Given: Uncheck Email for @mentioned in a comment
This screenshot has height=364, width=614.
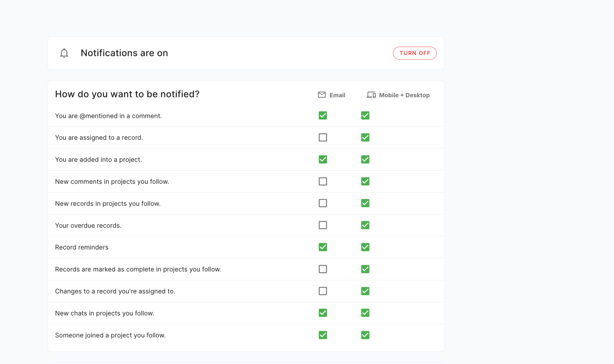Looking at the screenshot, I should point(323,116).
